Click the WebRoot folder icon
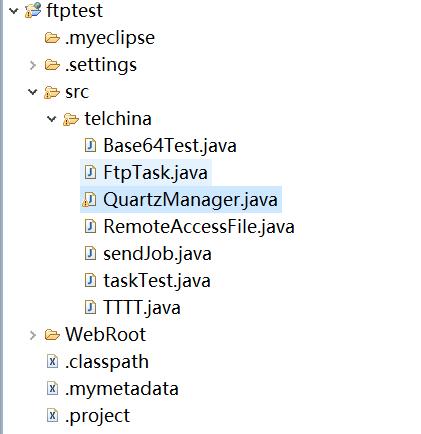This screenshot has height=434, width=421. [52, 335]
